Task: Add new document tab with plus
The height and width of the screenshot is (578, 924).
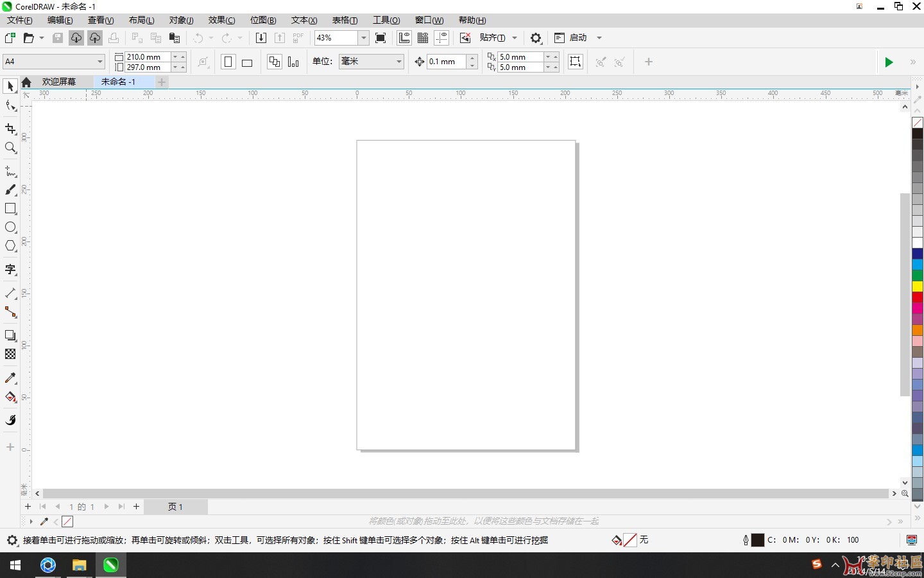Action: click(162, 82)
